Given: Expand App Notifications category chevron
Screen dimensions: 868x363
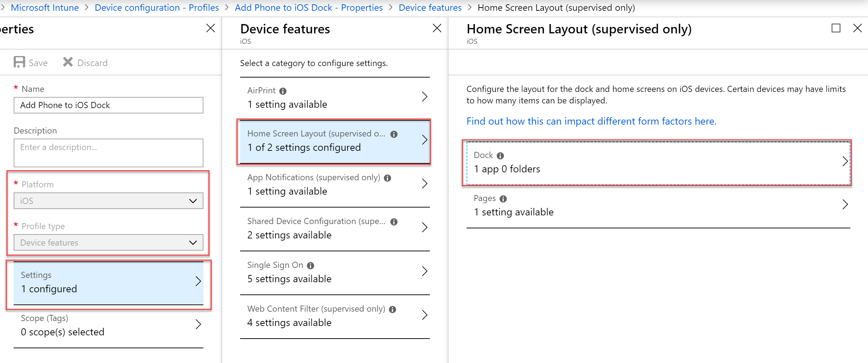Looking at the screenshot, I should point(424,183).
